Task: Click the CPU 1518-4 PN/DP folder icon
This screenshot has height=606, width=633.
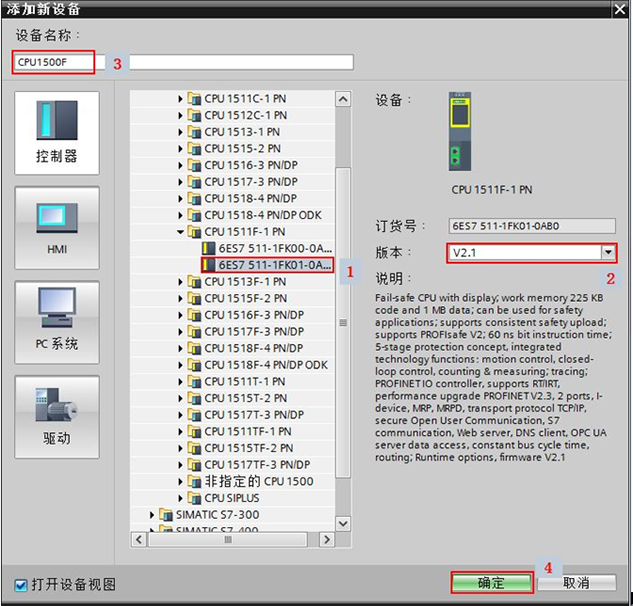Action: [194, 199]
